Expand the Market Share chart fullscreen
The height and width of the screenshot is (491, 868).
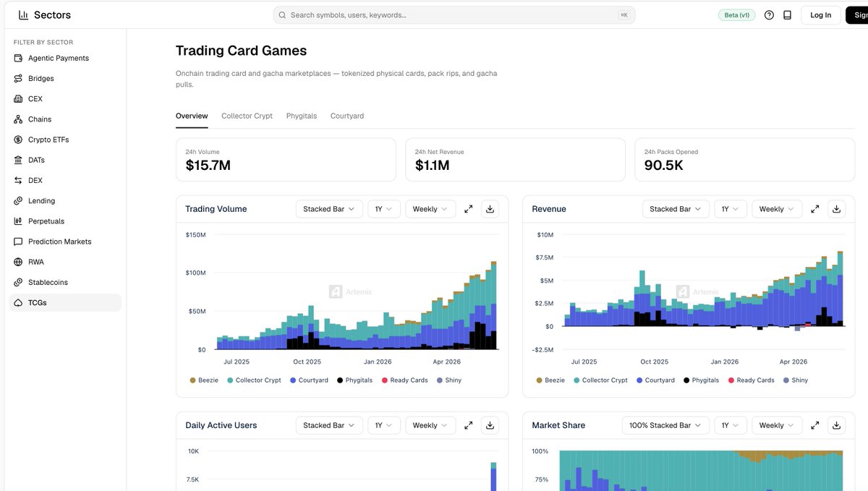pyautogui.click(x=814, y=425)
